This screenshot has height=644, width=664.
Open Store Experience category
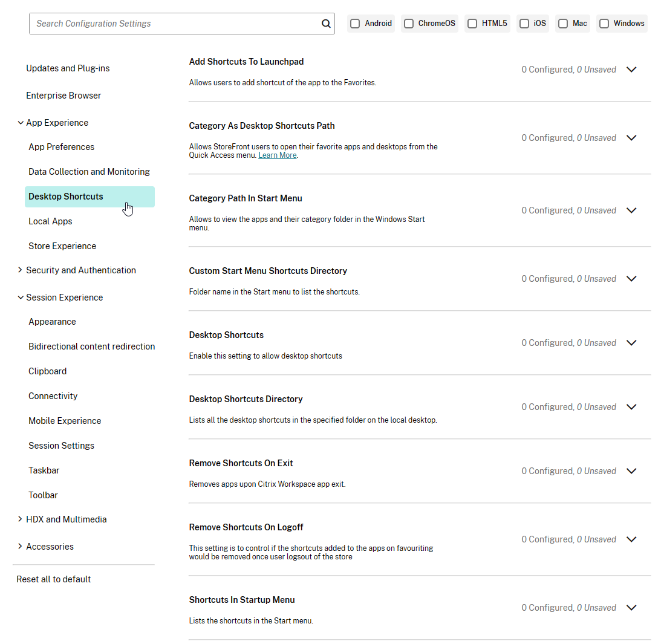pyautogui.click(x=62, y=246)
